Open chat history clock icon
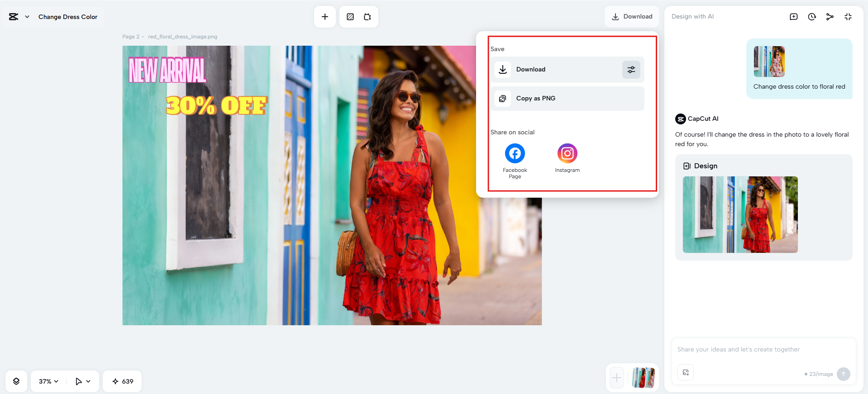 click(x=812, y=17)
